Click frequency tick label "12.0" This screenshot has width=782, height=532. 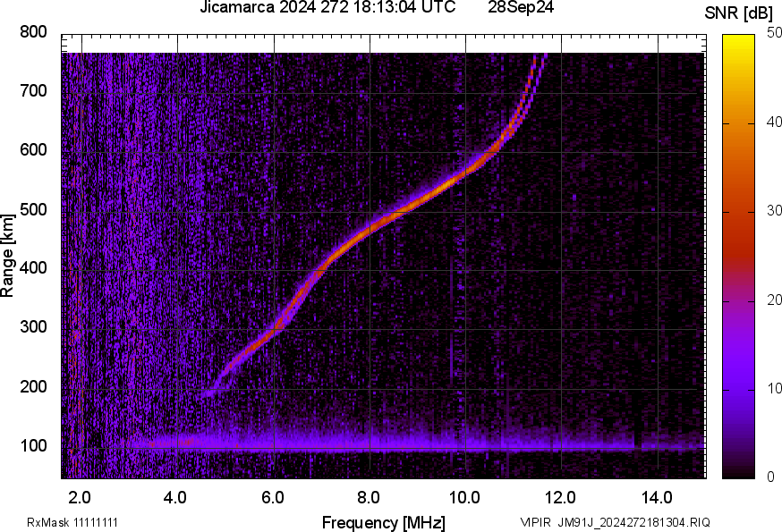[560, 498]
